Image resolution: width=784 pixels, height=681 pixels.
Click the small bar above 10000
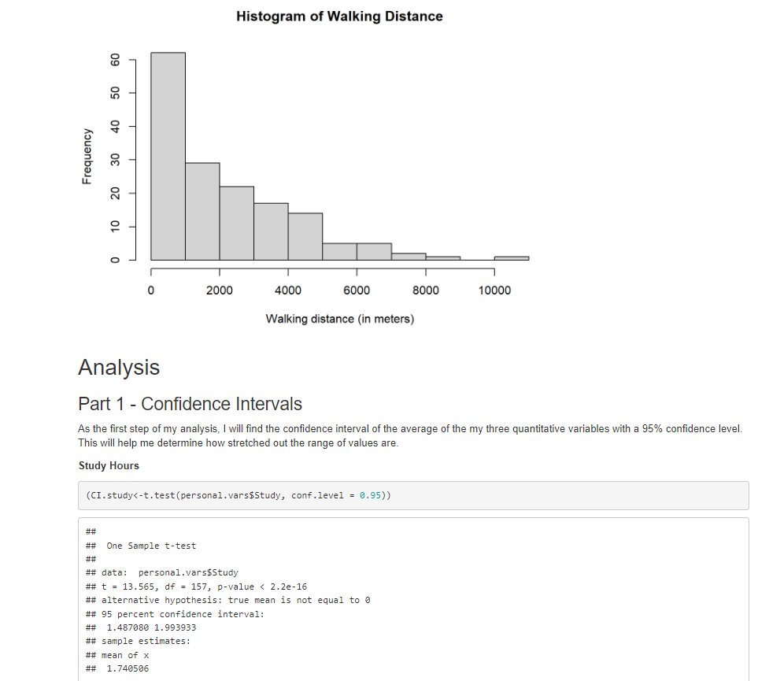tap(512, 257)
